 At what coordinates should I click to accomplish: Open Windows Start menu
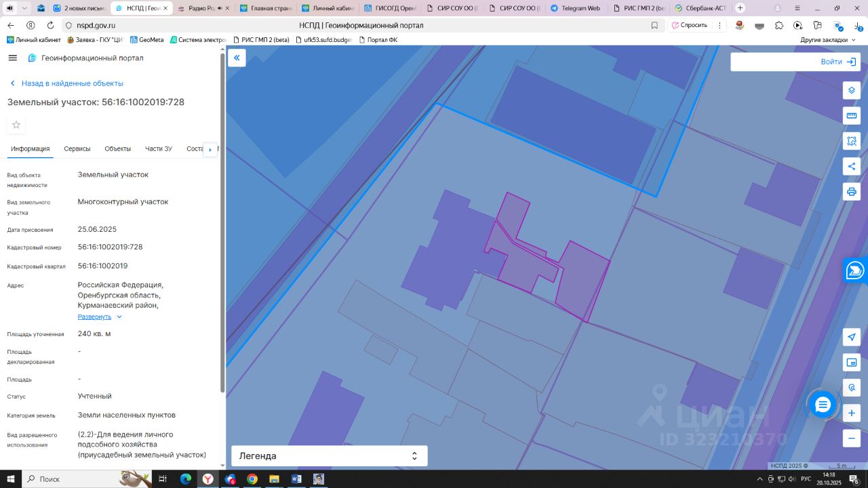click(x=11, y=479)
